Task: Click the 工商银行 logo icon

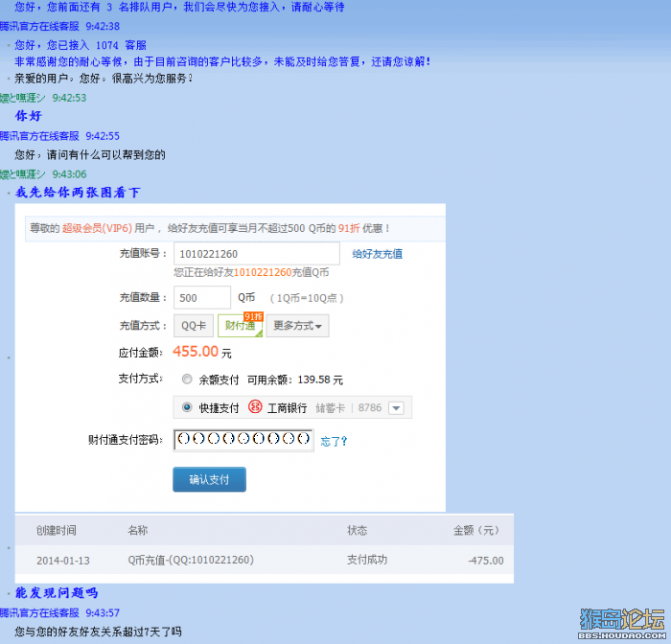Action: pos(255,406)
